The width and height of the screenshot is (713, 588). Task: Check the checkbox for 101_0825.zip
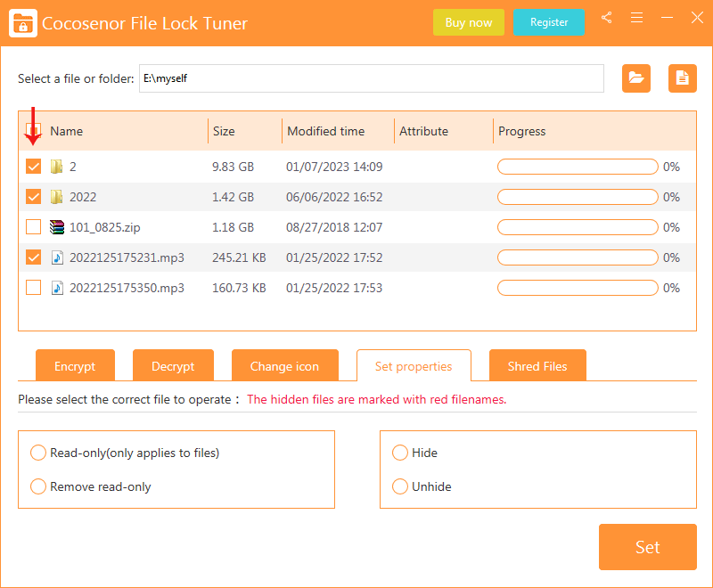click(x=33, y=227)
